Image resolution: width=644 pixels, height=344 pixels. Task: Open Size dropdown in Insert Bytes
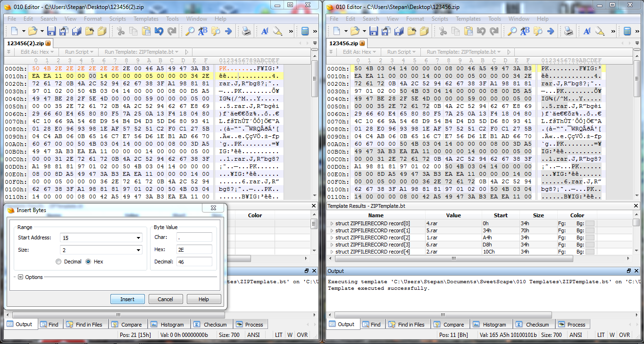[138, 250]
